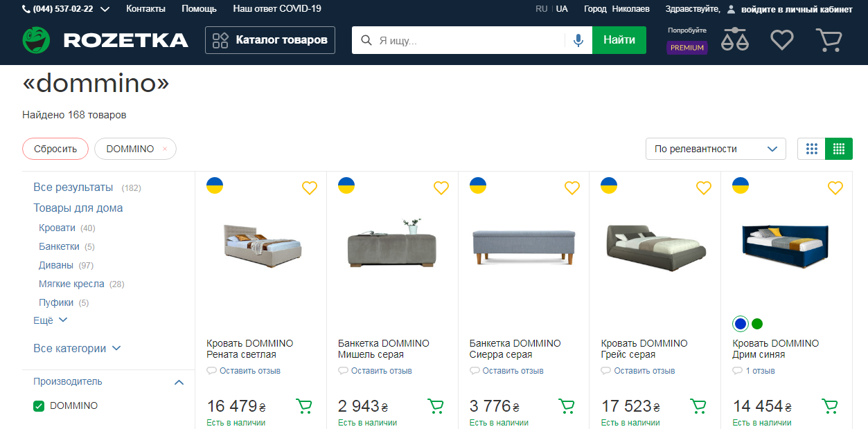Click the Сбросить filters button

pyautogui.click(x=55, y=148)
